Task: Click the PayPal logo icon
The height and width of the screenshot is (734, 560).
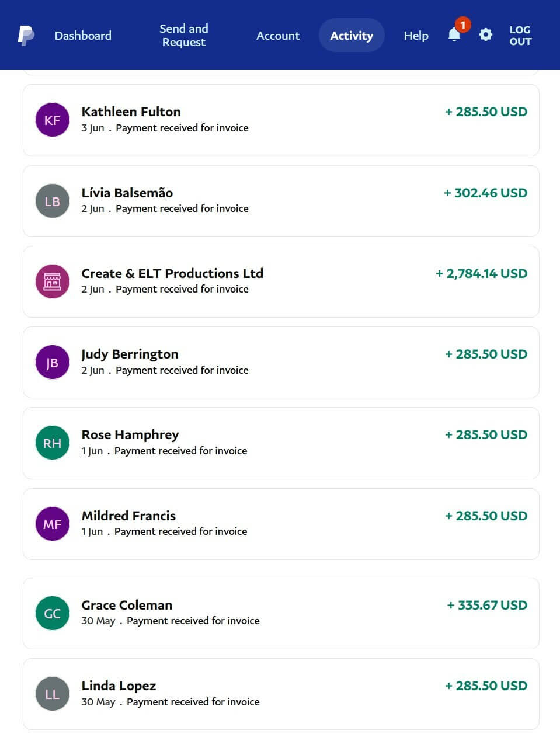Action: pyautogui.click(x=26, y=36)
